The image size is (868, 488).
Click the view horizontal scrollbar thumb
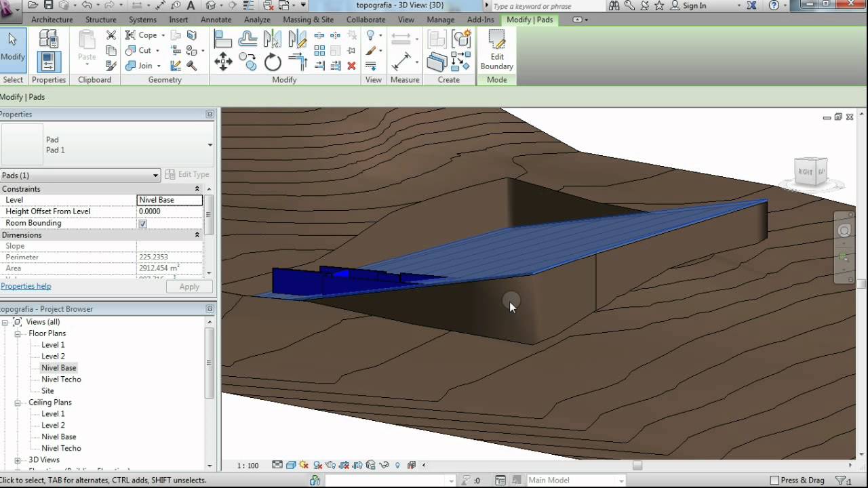(637, 465)
